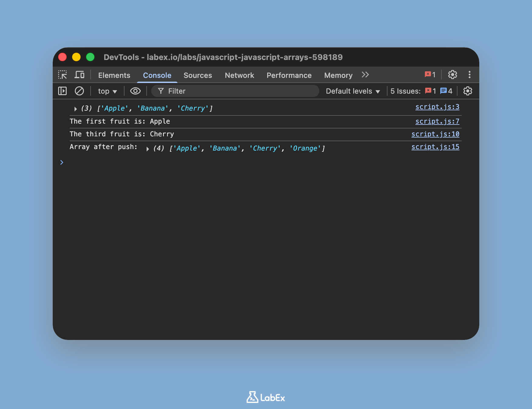Open the console sidebar panel
Image resolution: width=532 pixels, height=409 pixels.
tap(62, 91)
